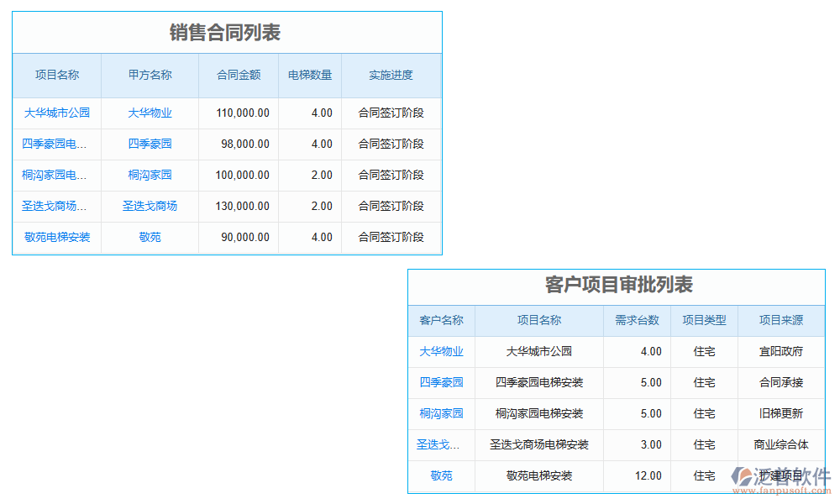Select the 合同签订阶段 cell for 大华城市公园
The image size is (840, 504).
point(391,113)
